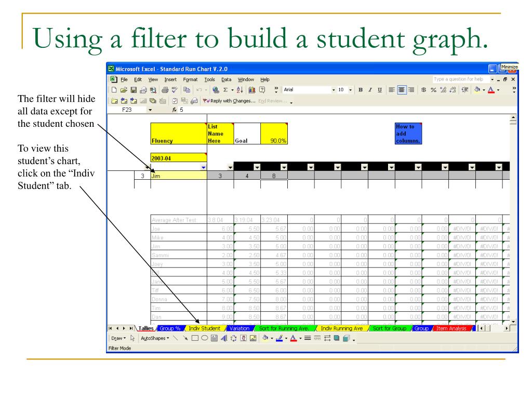Toggle Align Right

point(411,90)
